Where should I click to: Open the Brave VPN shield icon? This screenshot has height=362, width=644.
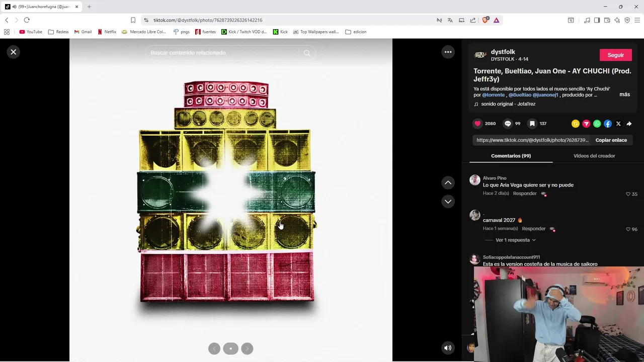(x=627, y=20)
